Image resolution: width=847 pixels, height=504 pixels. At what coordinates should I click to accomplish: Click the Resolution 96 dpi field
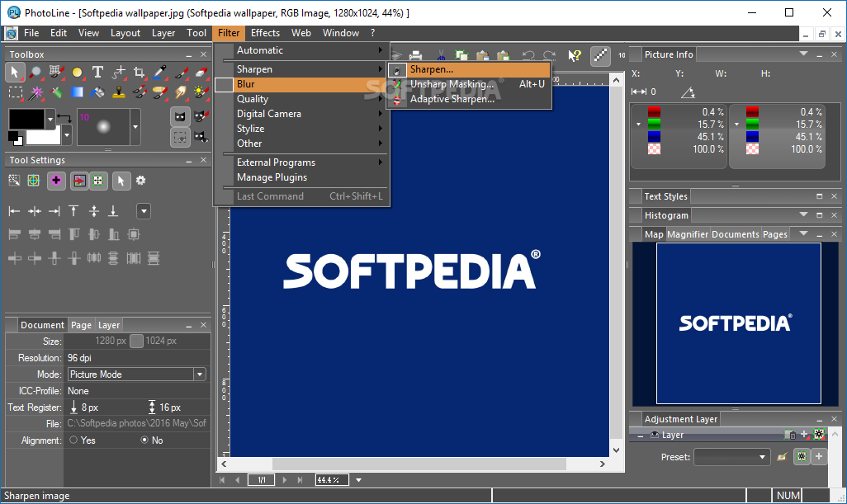click(x=138, y=358)
